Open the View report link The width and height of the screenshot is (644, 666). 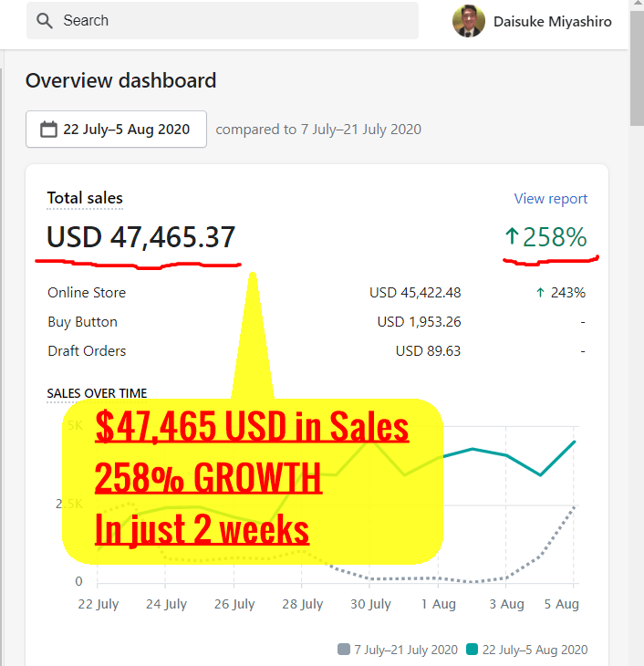(550, 199)
